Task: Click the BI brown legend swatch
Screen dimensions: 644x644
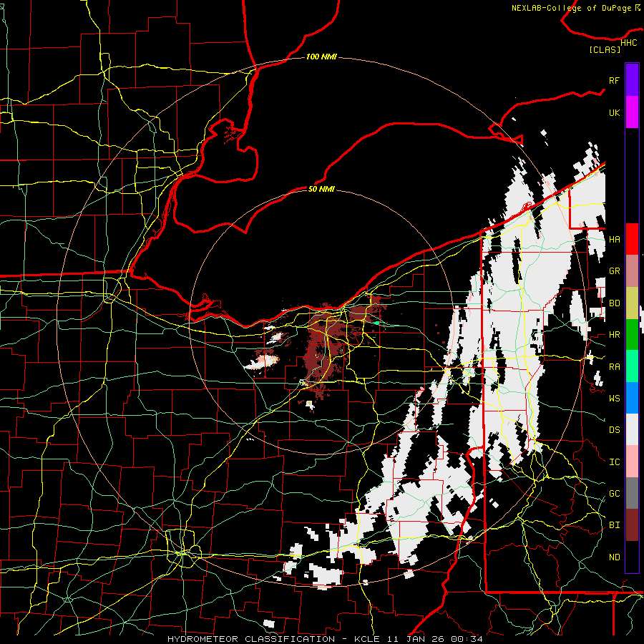Action: pos(632,525)
